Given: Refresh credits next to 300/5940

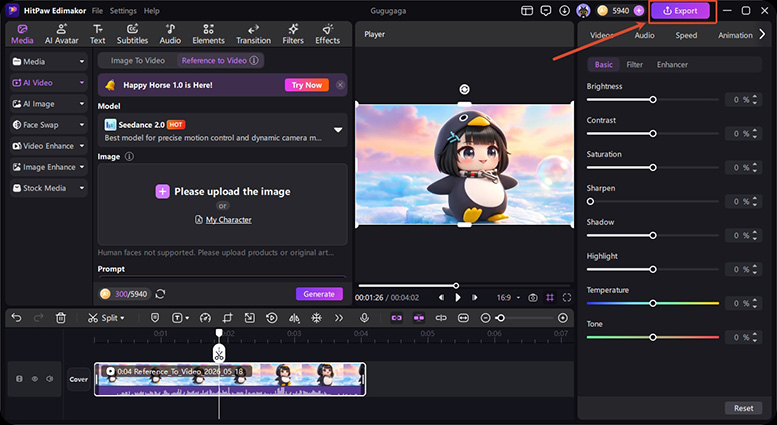Looking at the screenshot, I should [160, 294].
